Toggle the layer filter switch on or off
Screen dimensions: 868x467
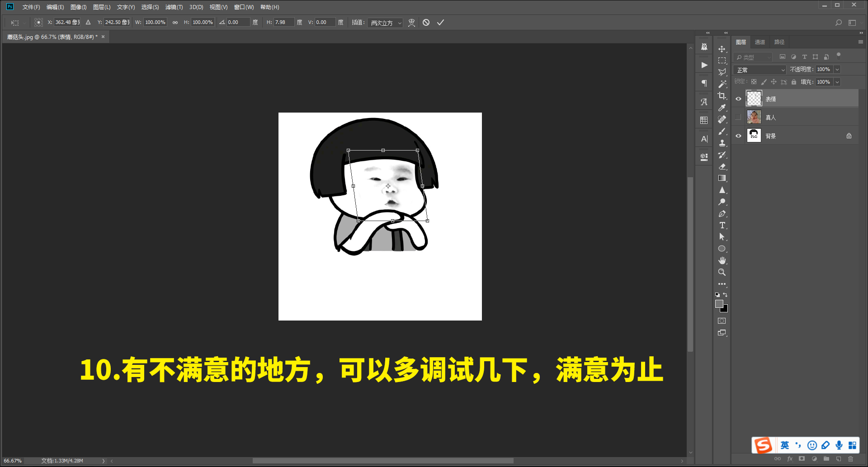coord(839,56)
